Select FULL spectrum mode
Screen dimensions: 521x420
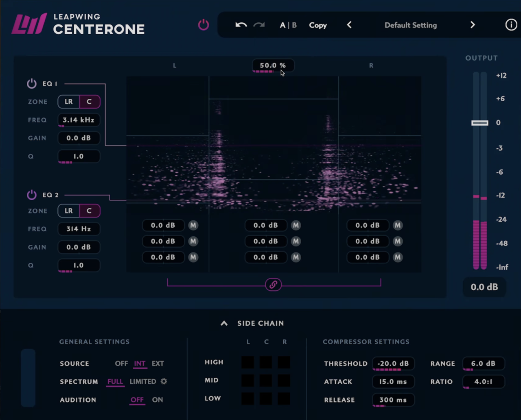pos(115,382)
